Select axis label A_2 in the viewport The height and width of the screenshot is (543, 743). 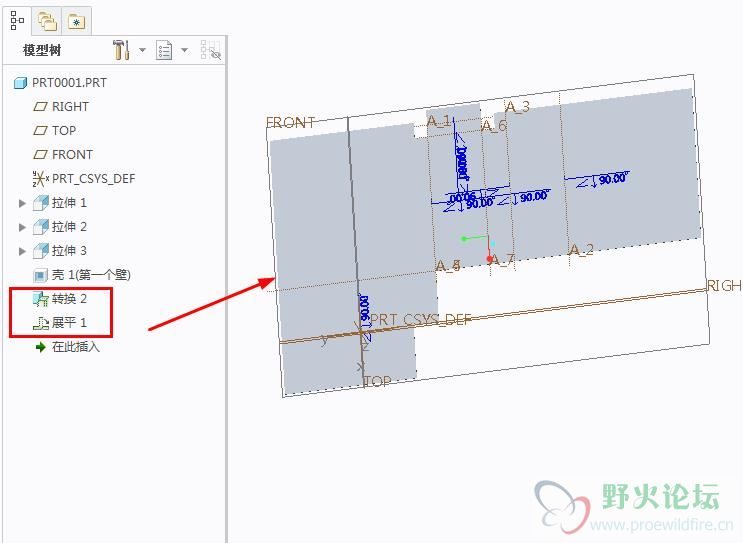[x=581, y=250]
